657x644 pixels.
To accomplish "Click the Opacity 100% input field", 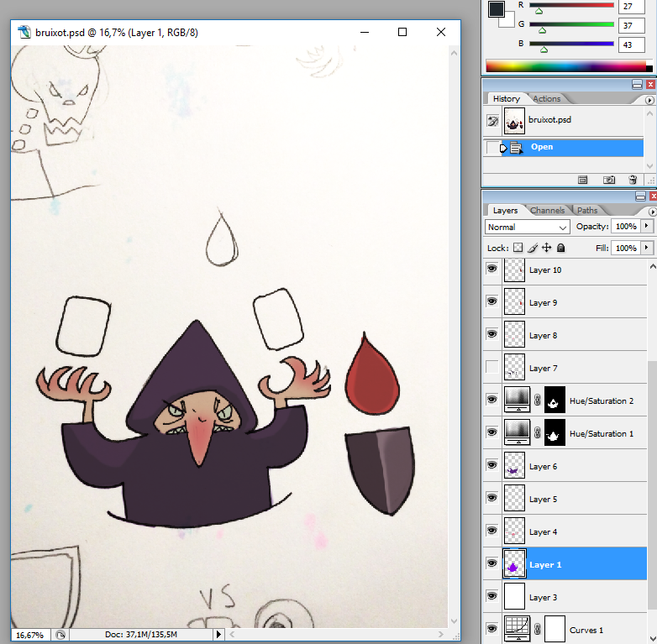I will [626, 226].
